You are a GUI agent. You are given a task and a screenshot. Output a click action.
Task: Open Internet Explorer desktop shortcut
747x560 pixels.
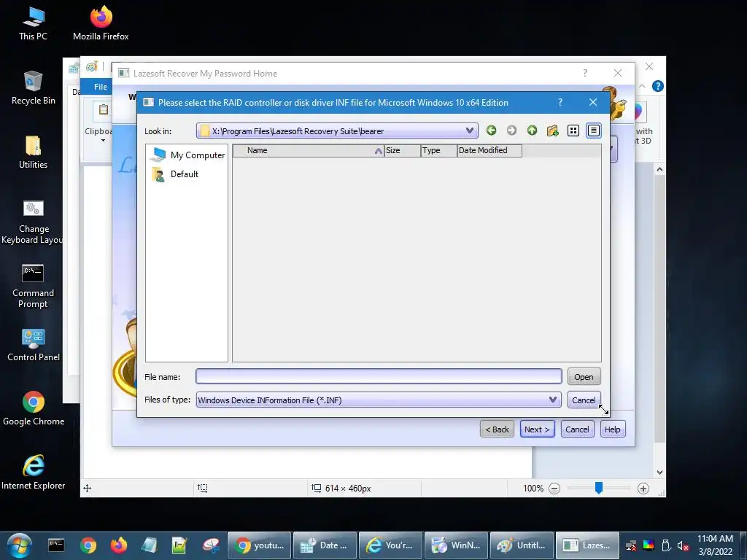(x=34, y=472)
